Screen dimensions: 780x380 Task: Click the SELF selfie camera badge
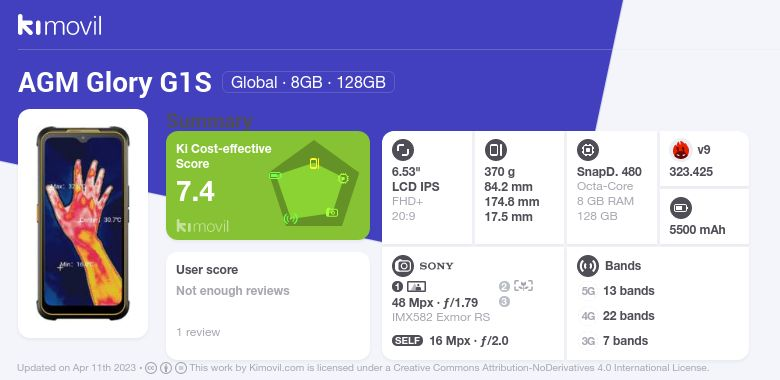pyautogui.click(x=407, y=341)
